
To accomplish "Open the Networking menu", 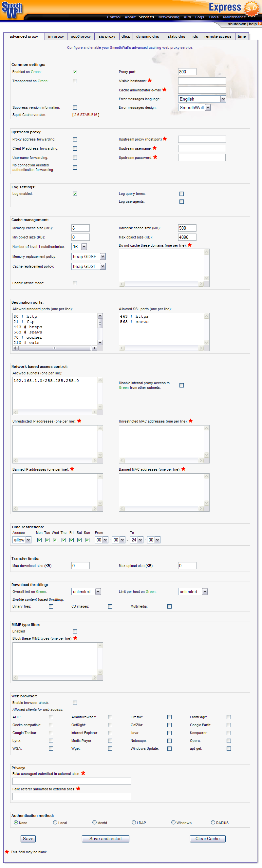I will (x=169, y=17).
